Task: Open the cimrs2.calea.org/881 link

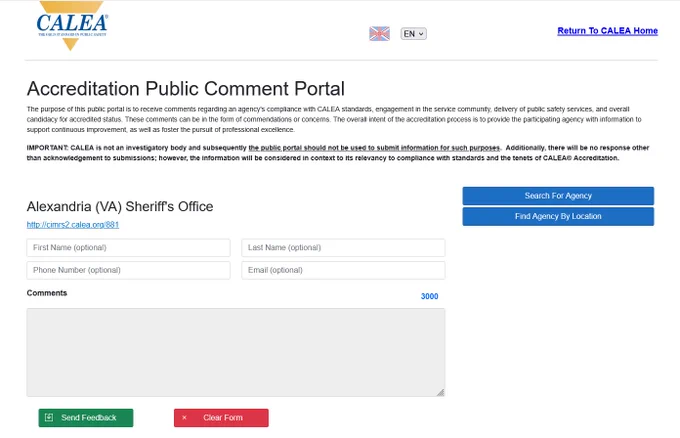Action: coord(73,225)
